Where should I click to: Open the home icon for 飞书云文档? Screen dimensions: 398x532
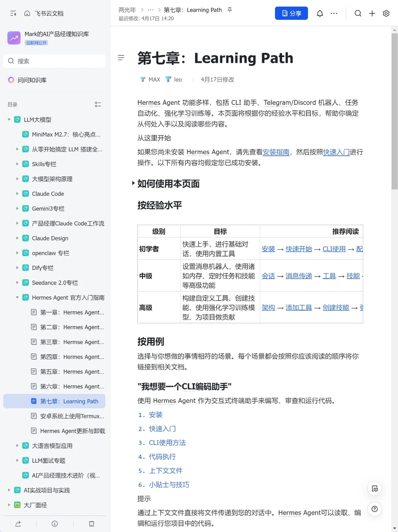(x=27, y=13)
